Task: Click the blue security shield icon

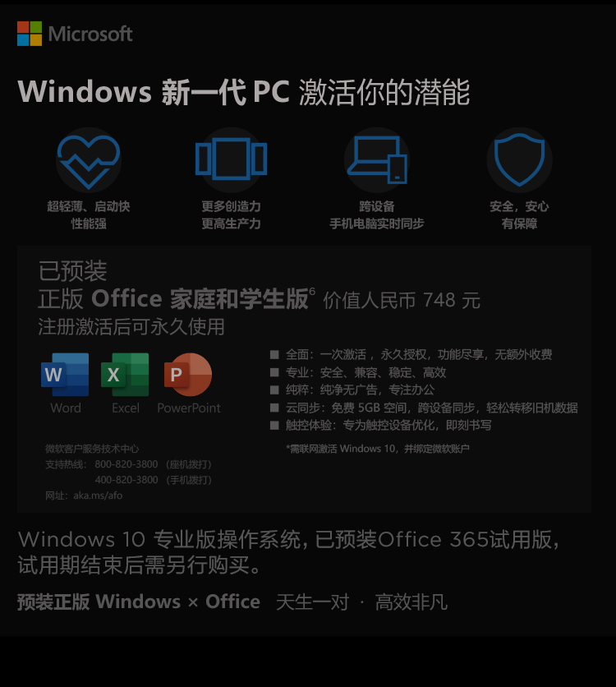Action: [519, 159]
